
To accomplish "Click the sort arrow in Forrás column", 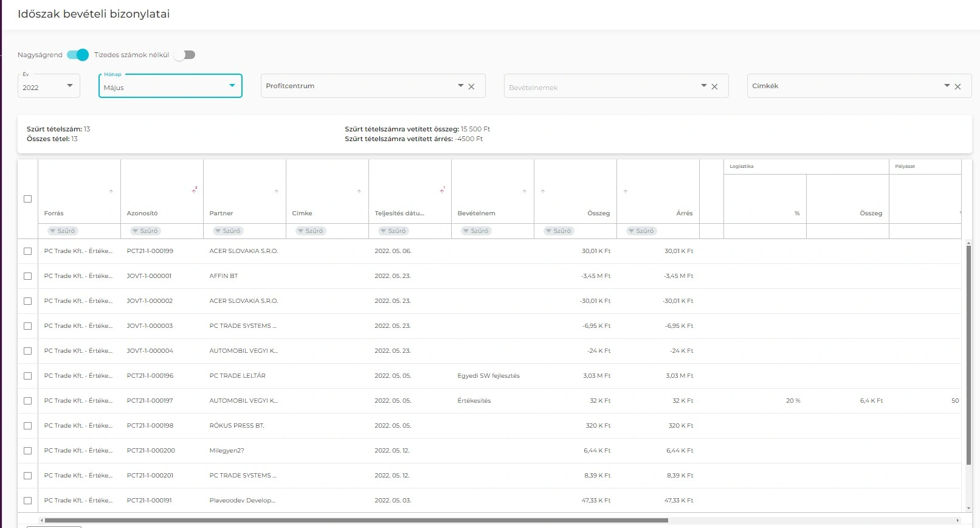I will tap(111, 192).
